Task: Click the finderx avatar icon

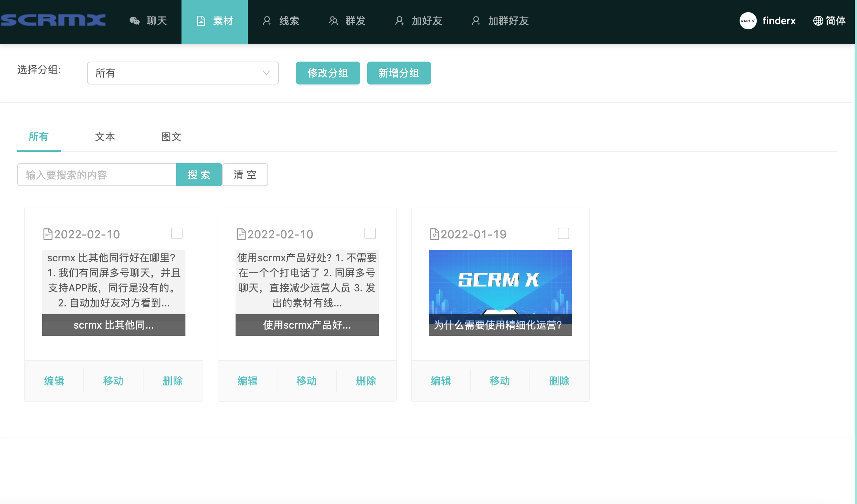Action: (748, 21)
